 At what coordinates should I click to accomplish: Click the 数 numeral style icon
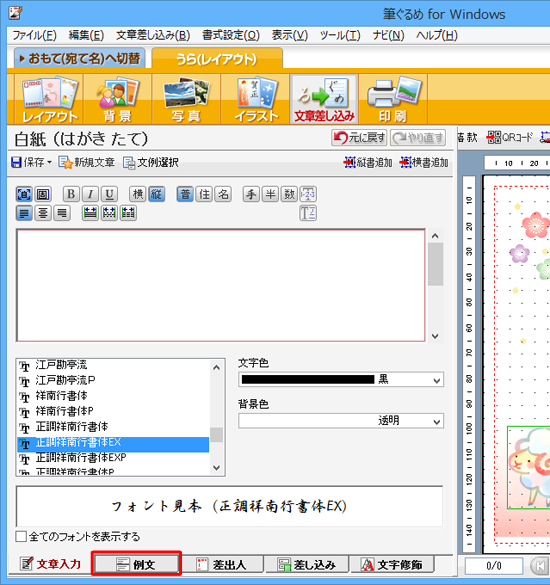coord(289,194)
